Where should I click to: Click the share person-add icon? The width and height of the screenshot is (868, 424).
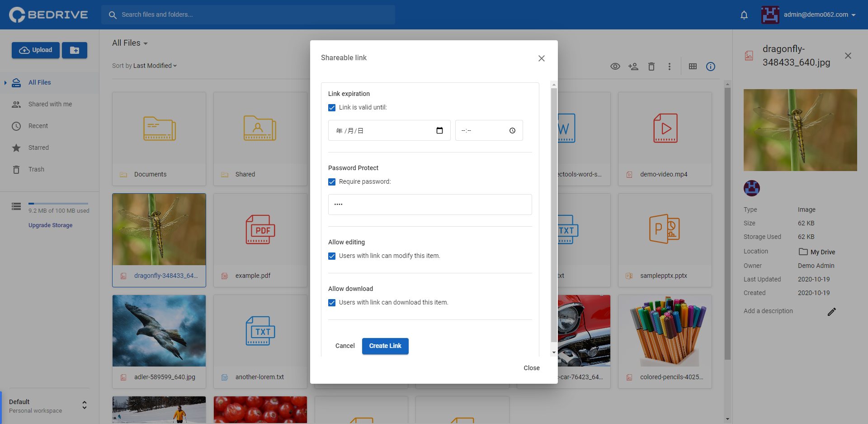tap(633, 67)
